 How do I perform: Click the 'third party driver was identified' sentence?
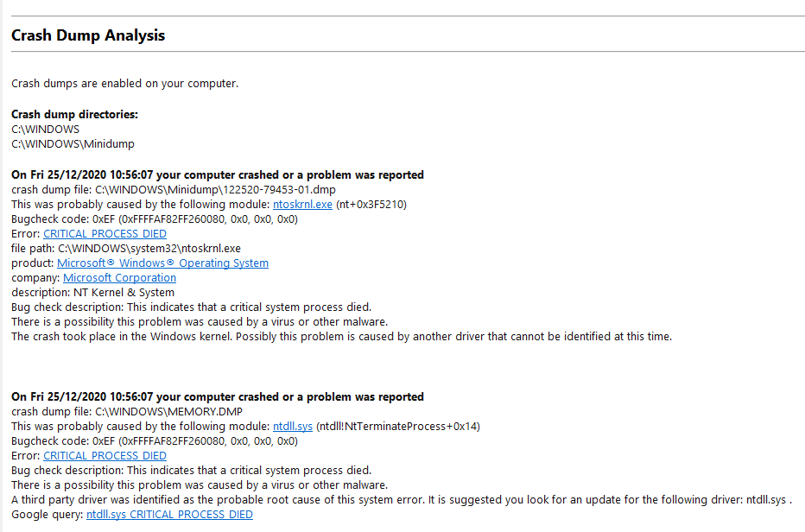(x=402, y=500)
